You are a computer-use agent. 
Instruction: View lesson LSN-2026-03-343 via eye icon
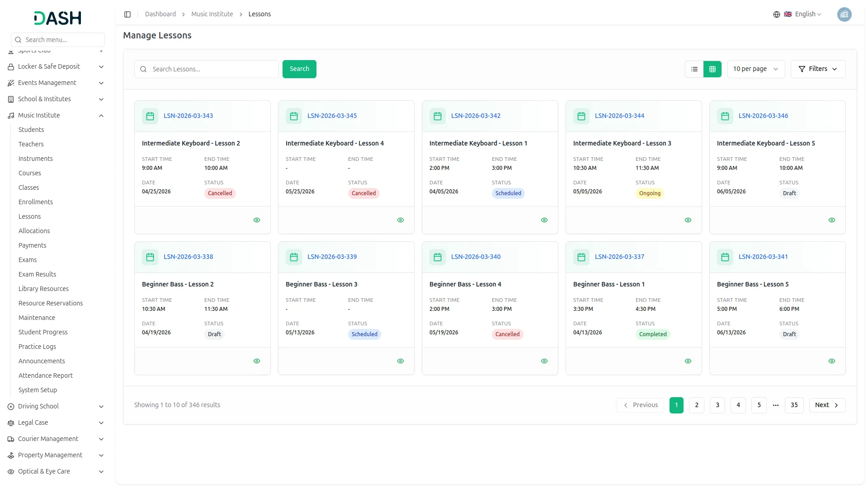click(257, 220)
